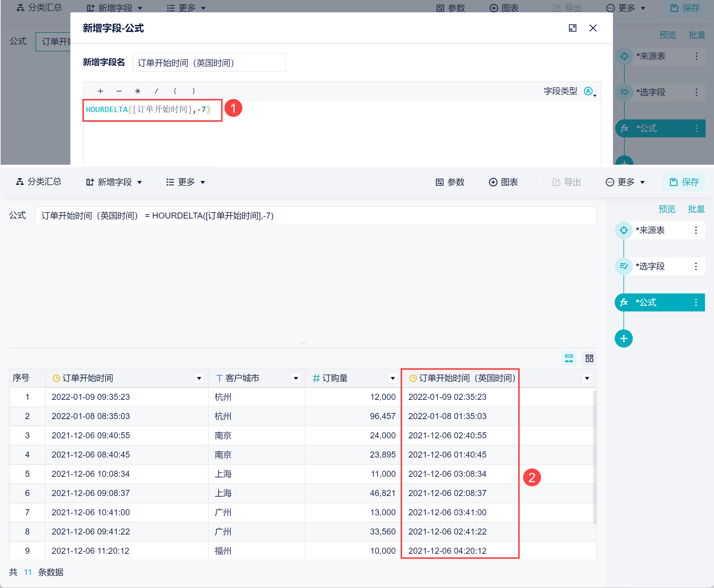Click three-dot menu on 选字段 step
This screenshot has width=714, height=588.
(695, 266)
